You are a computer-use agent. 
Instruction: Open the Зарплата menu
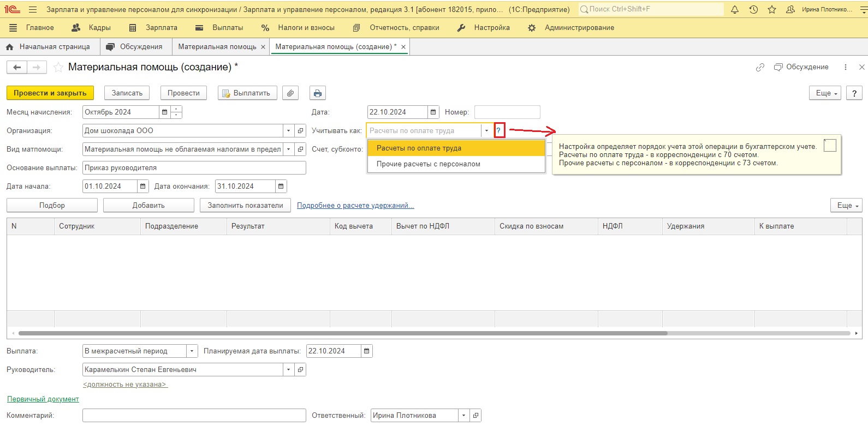[153, 27]
